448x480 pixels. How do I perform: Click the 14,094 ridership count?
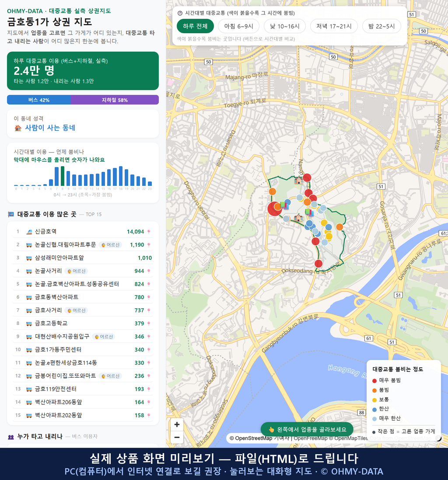tap(136, 232)
